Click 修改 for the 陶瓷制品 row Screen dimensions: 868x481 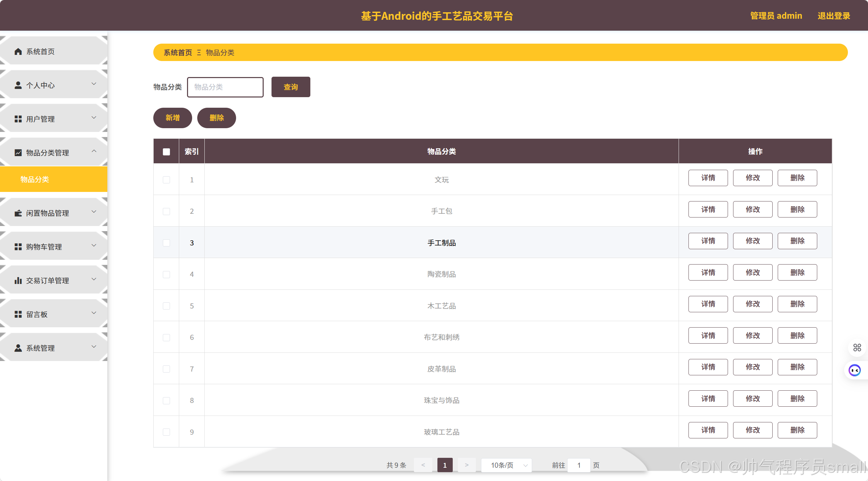[753, 272]
